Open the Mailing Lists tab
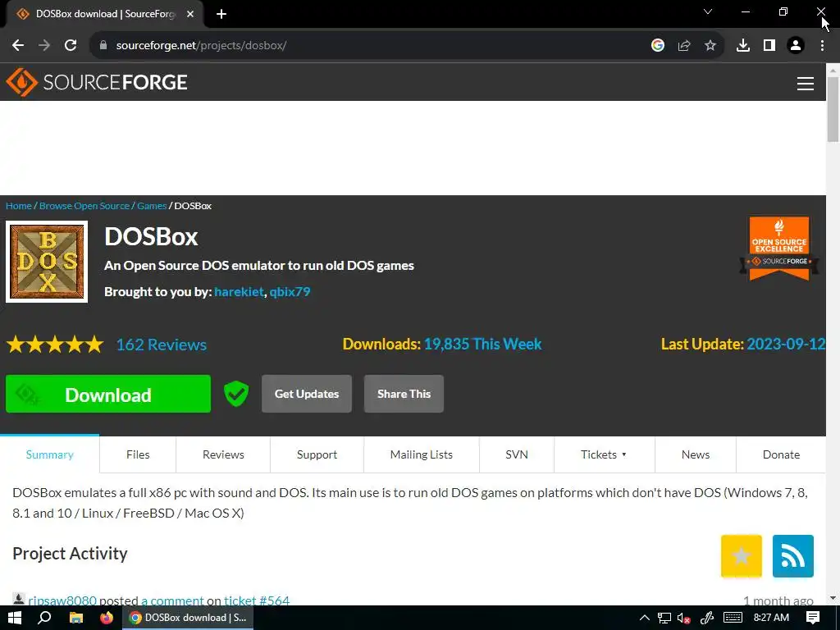The width and height of the screenshot is (840, 630). [x=422, y=454]
